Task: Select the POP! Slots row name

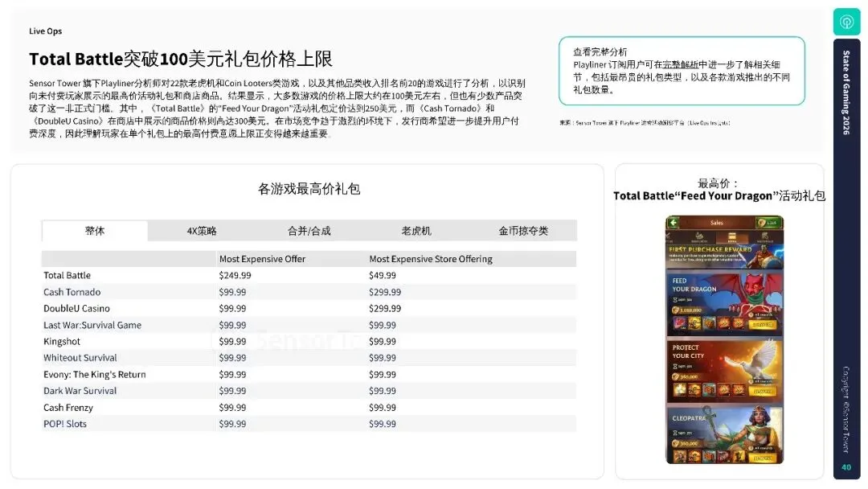Action: [65, 424]
